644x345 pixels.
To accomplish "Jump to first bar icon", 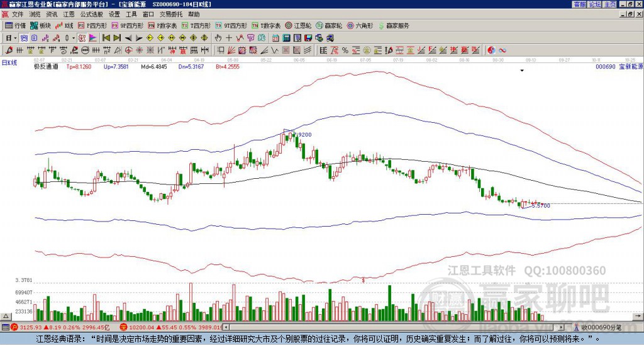I will (x=106, y=38).
